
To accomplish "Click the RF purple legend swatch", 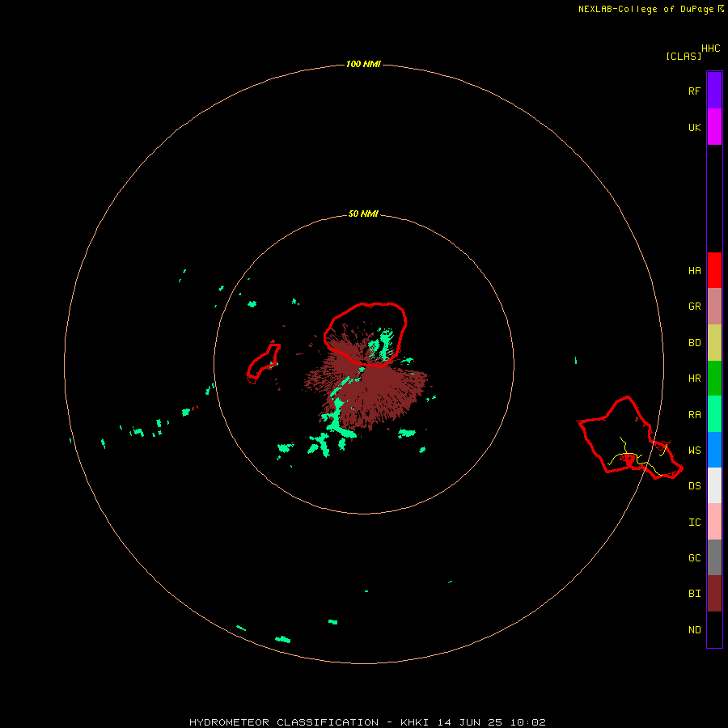I will point(714,91).
